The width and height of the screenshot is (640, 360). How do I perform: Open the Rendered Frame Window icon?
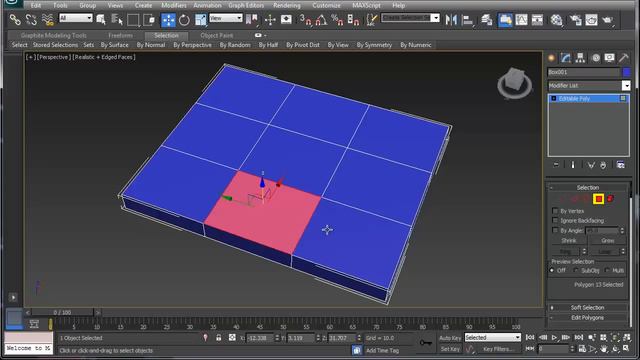click(x=591, y=20)
